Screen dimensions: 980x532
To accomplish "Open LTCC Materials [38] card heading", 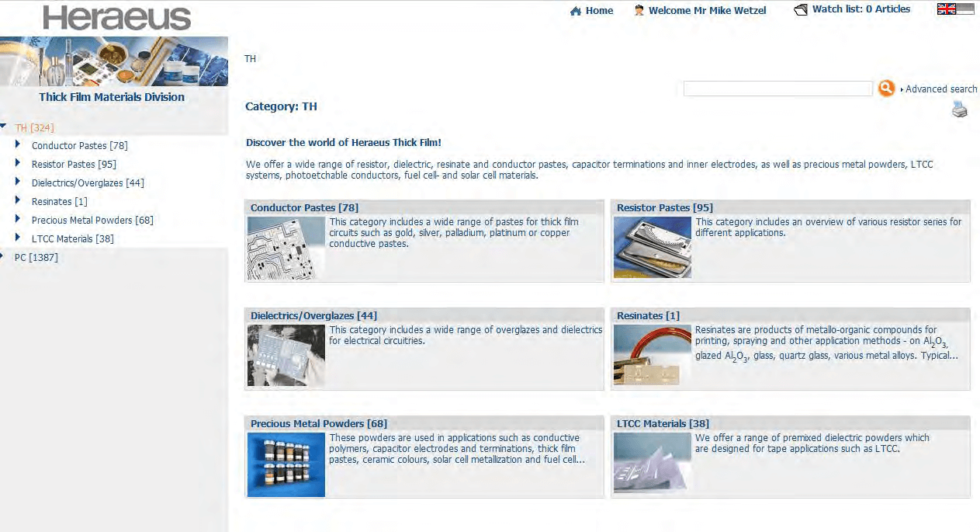I will point(663,423).
